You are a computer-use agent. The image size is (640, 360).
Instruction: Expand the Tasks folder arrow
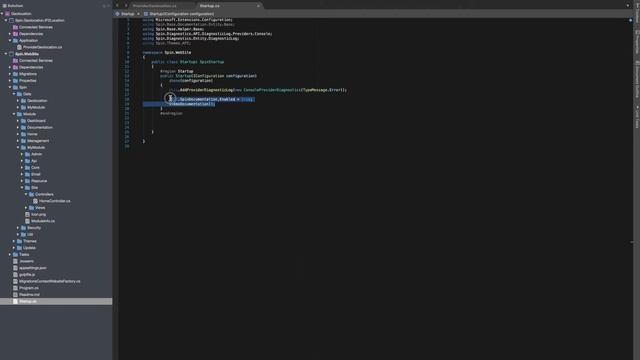[x=10, y=254]
